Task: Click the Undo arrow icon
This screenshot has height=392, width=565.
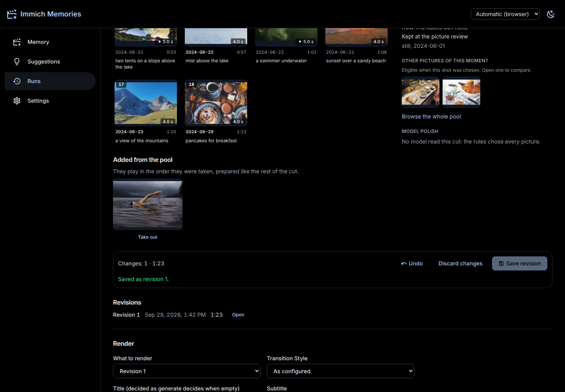Action: coord(404,263)
